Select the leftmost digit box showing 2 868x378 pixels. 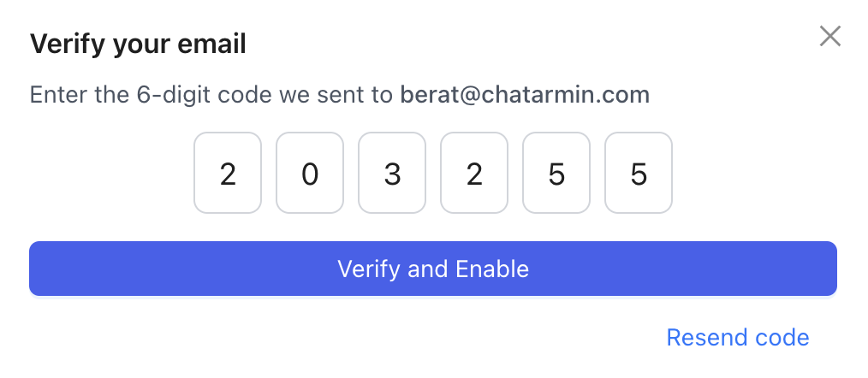click(228, 175)
